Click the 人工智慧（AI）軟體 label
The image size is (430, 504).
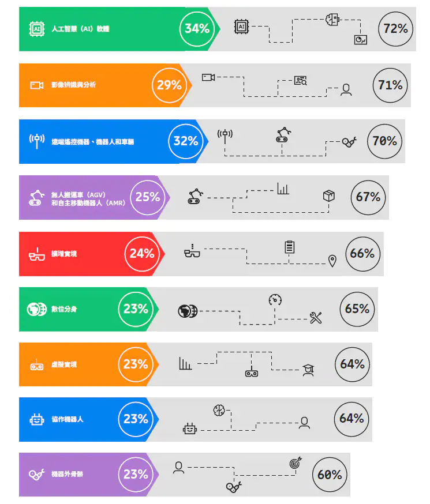click(80, 28)
